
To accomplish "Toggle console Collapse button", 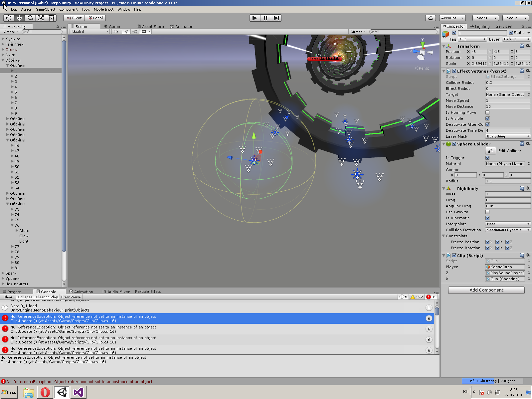I will point(25,297).
